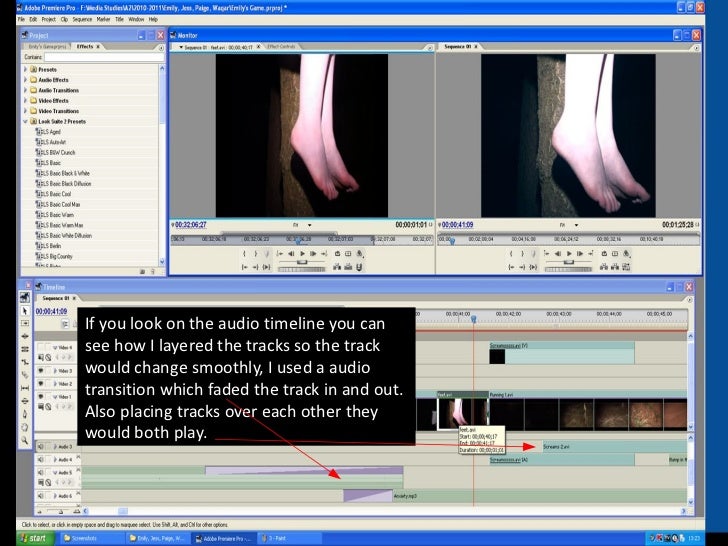Screen dimensions: 728x546
Task: Click the source monitor shuttle slider
Action: pos(302,262)
